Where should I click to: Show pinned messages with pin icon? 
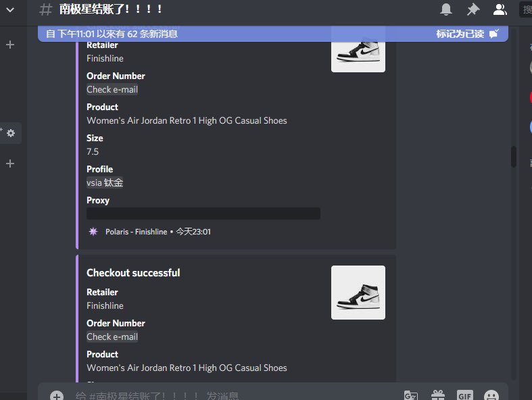pyautogui.click(x=473, y=9)
